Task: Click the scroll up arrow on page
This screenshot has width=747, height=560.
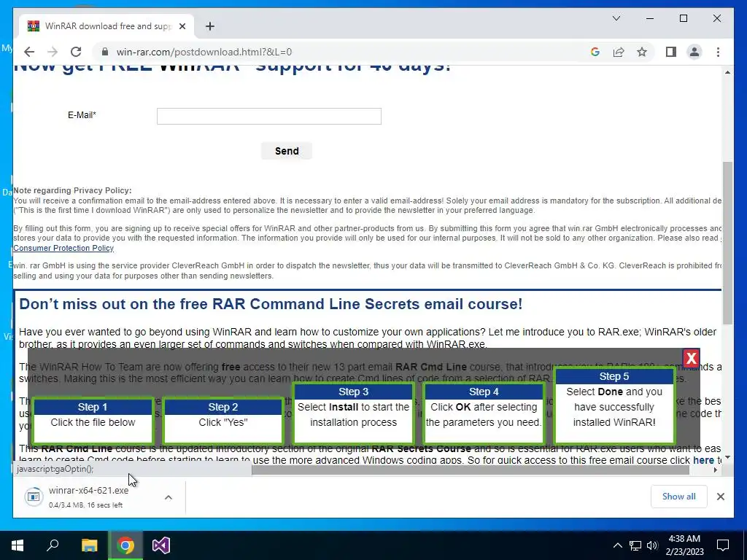Action: (727, 72)
